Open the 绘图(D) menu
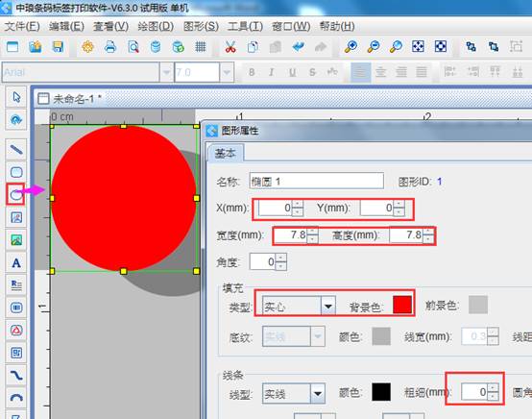 point(156,26)
